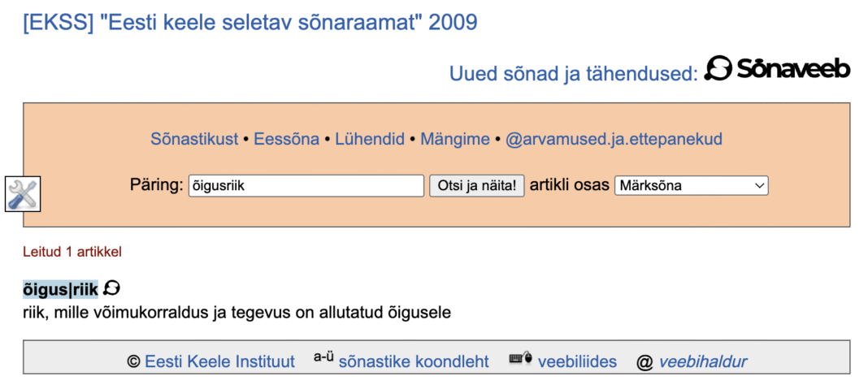Go to the Lühendid page
This screenshot has width=868, height=389.
(370, 139)
